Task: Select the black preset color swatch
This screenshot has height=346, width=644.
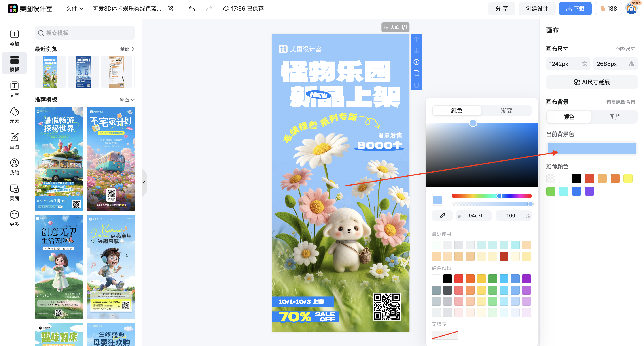Action: (x=447, y=278)
